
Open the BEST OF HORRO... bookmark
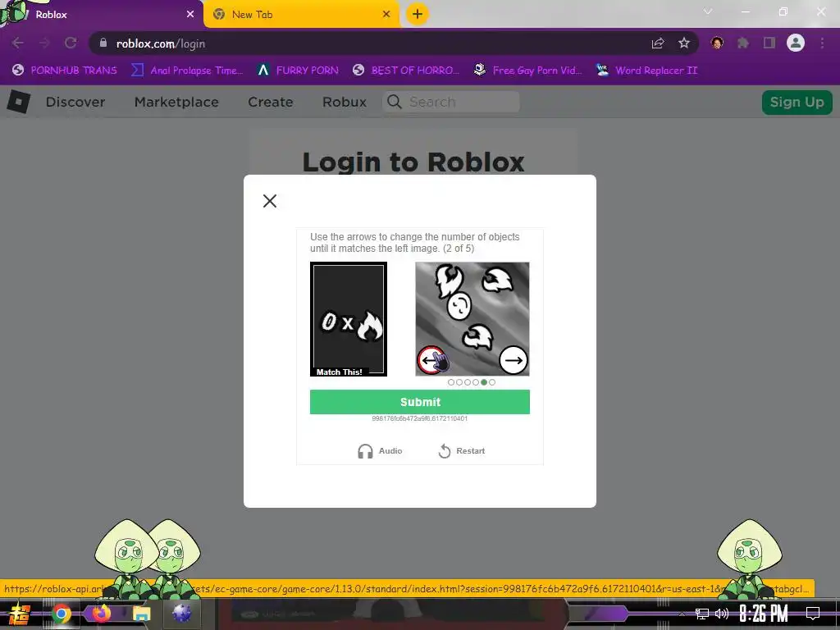pyautogui.click(x=406, y=71)
